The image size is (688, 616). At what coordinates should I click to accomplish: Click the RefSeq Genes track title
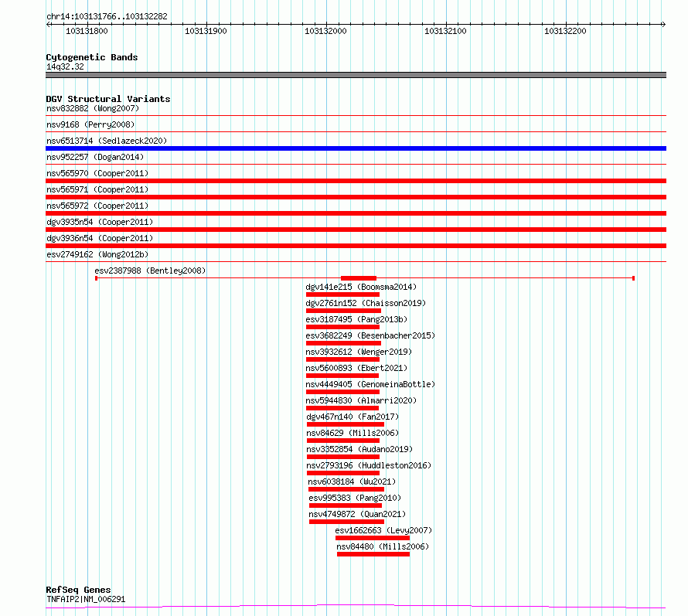click(78, 590)
